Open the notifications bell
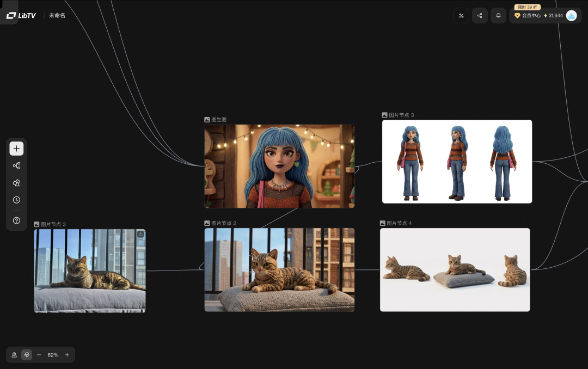Image resolution: width=588 pixels, height=369 pixels. pyautogui.click(x=498, y=16)
